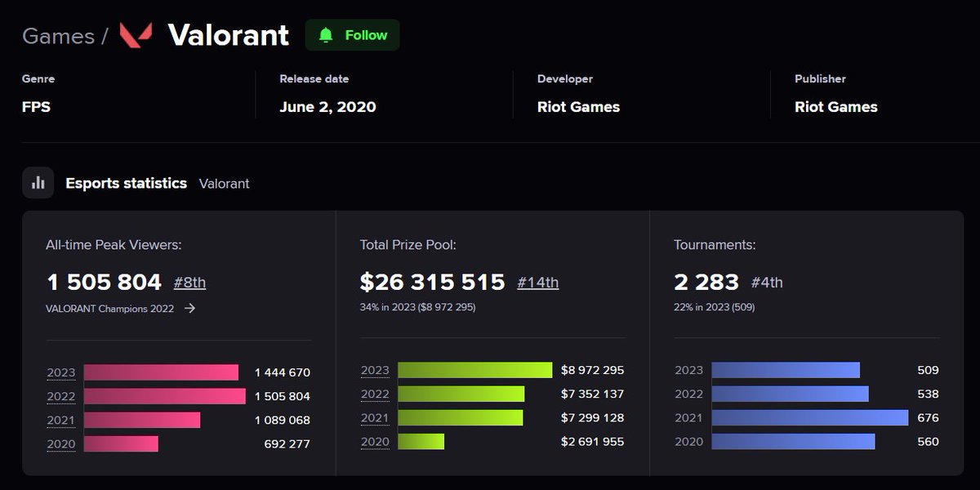Click the 692 277 viewers value

(x=287, y=444)
